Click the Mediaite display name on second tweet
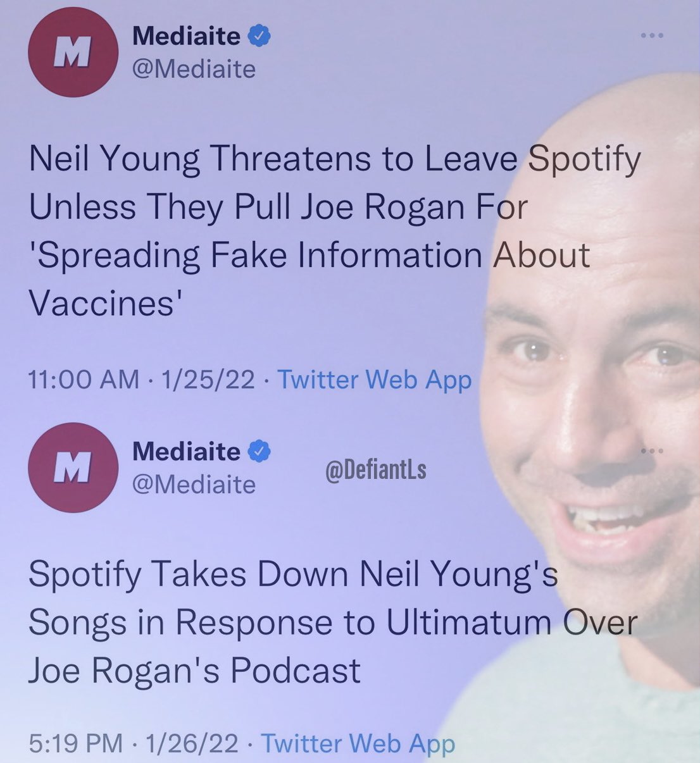 coord(187,452)
